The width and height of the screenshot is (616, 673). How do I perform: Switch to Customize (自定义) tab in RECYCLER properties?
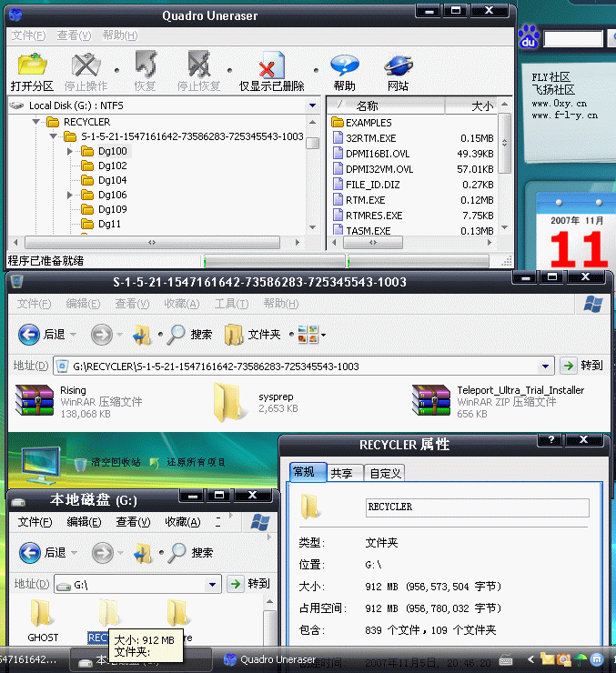pyautogui.click(x=385, y=473)
